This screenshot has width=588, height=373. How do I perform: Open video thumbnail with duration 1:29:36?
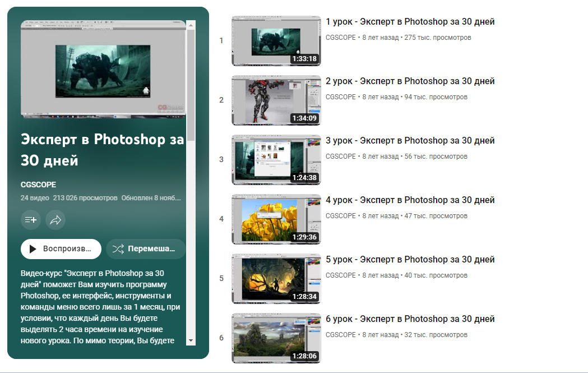click(x=276, y=219)
